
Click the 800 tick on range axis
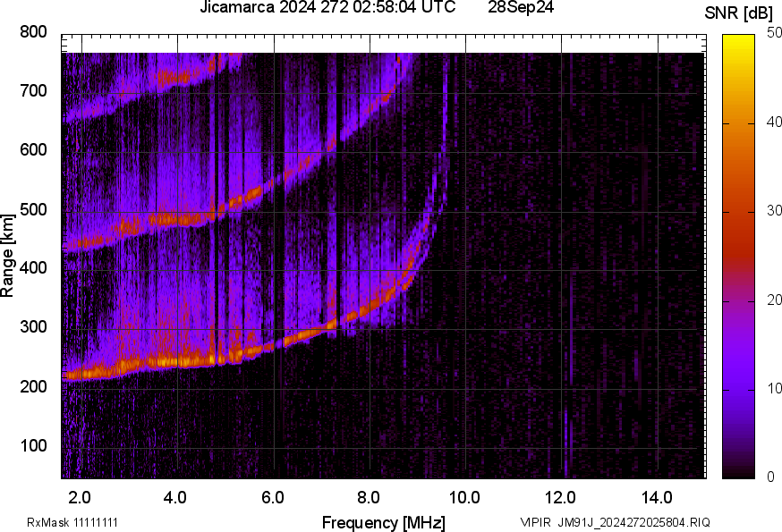(33, 32)
